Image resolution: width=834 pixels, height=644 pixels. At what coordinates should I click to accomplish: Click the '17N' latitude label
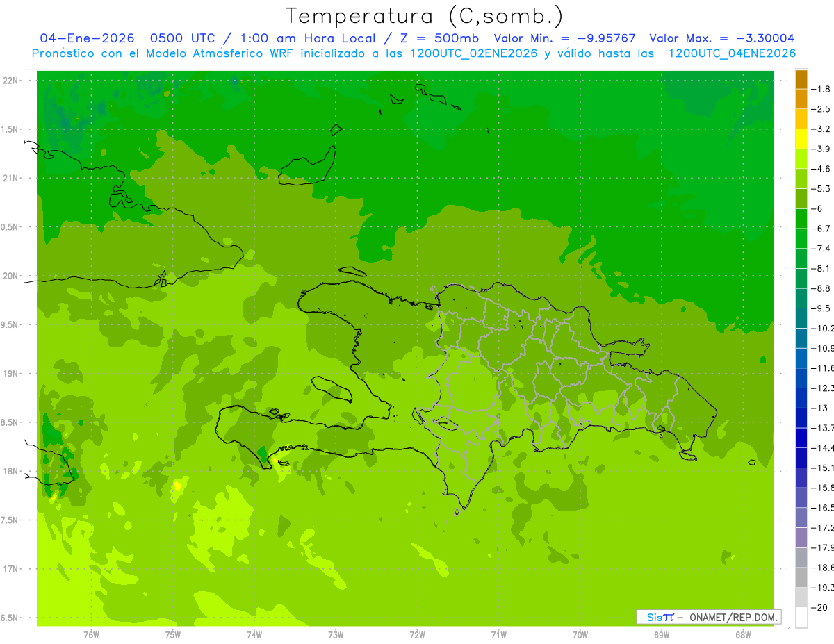tap(11, 569)
